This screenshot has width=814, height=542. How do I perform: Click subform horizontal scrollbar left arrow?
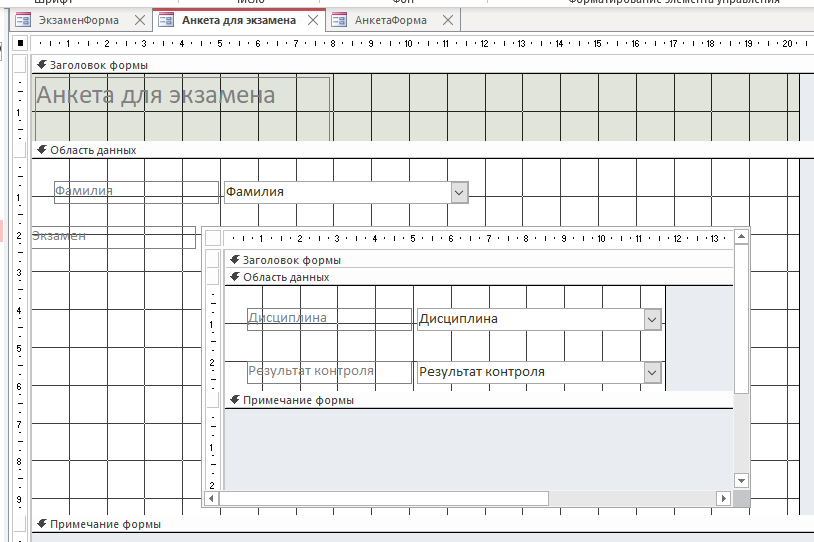pos(211,498)
